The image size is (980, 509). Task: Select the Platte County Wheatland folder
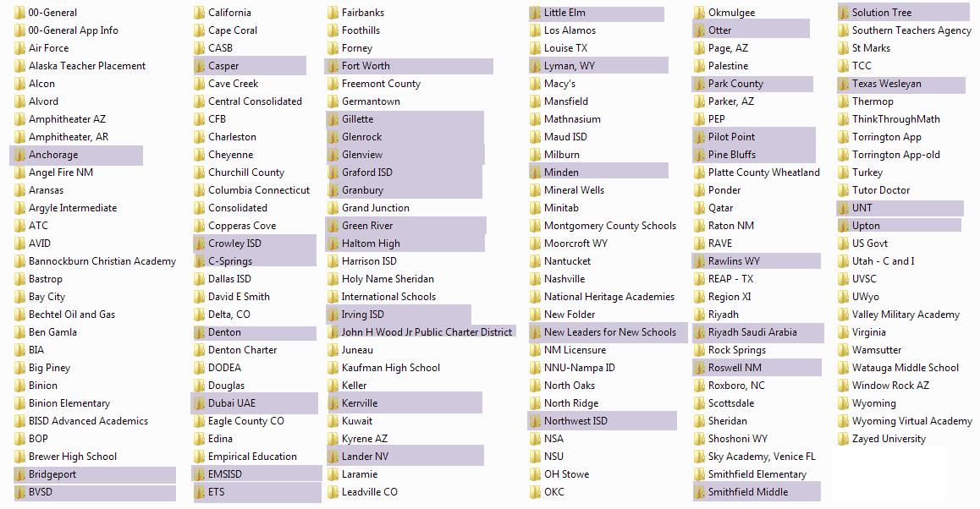click(x=763, y=172)
